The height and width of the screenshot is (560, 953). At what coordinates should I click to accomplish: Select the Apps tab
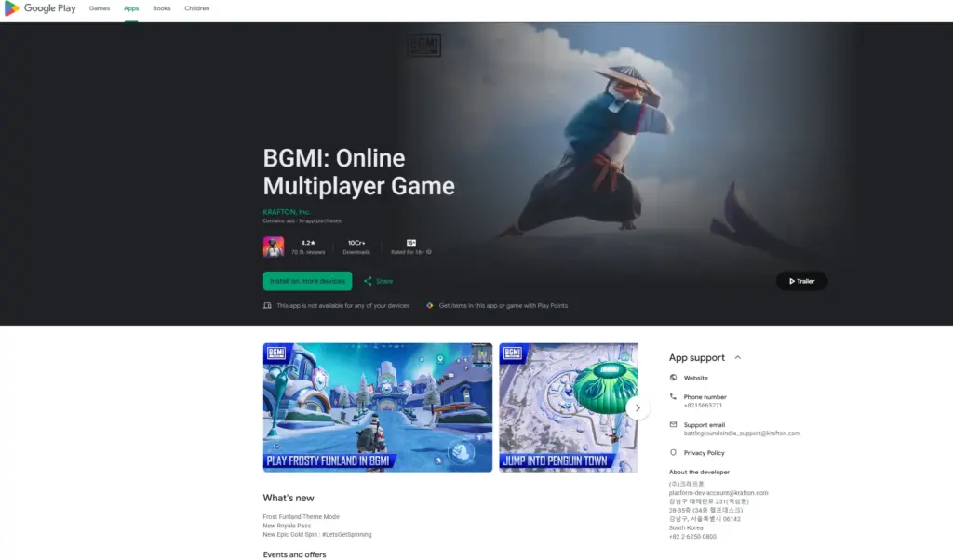click(x=131, y=8)
